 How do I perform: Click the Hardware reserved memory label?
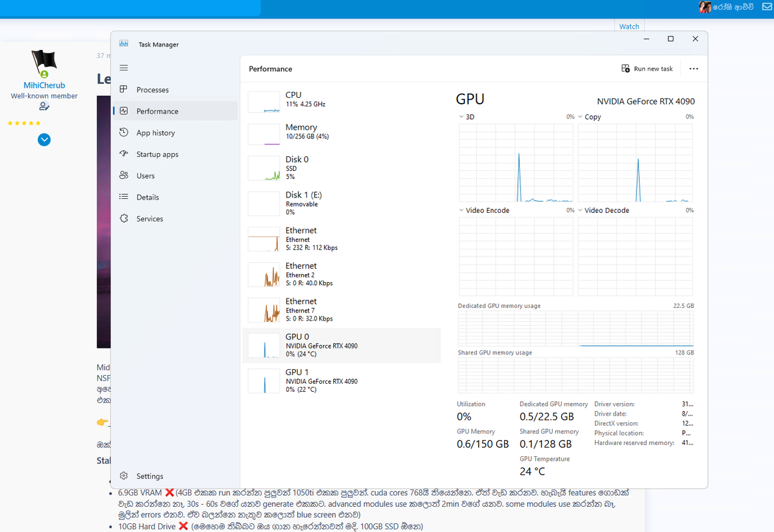tap(634, 443)
